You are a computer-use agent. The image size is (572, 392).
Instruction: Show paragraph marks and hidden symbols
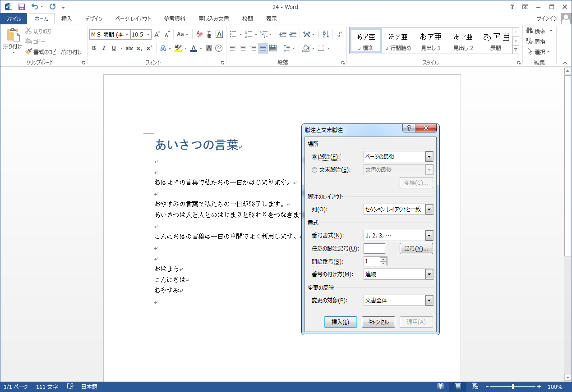click(340, 34)
